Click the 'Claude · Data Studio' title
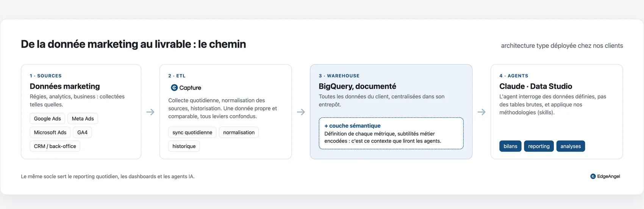Viewport: 644px width, 209px height. click(536, 86)
